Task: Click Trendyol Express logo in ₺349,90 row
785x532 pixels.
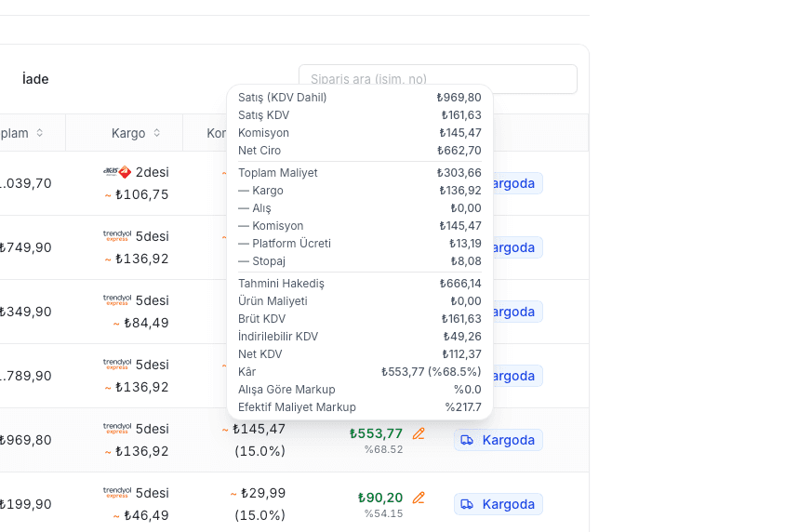Action: pos(117,299)
